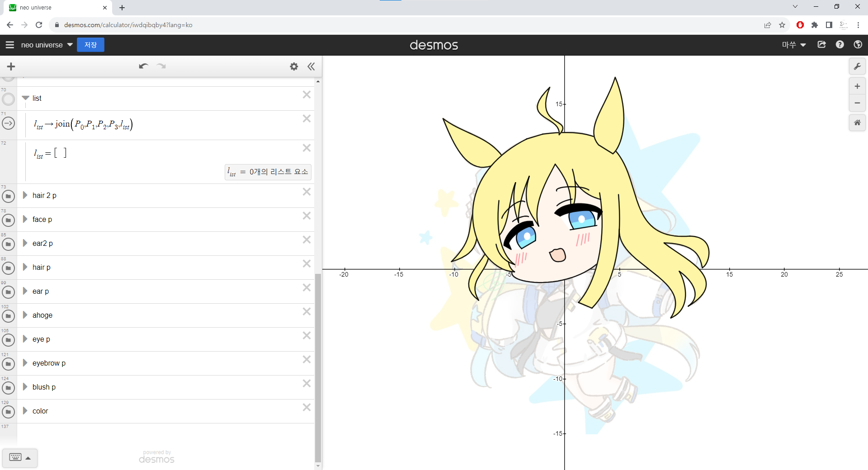Zoom in on the graph
This screenshot has height=470, width=868.
point(857,86)
